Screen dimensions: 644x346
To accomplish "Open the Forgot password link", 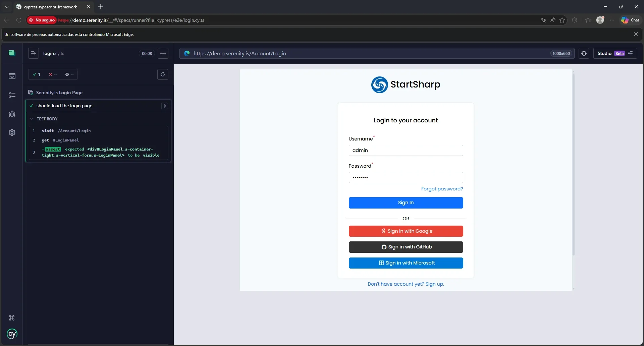I will (442, 189).
